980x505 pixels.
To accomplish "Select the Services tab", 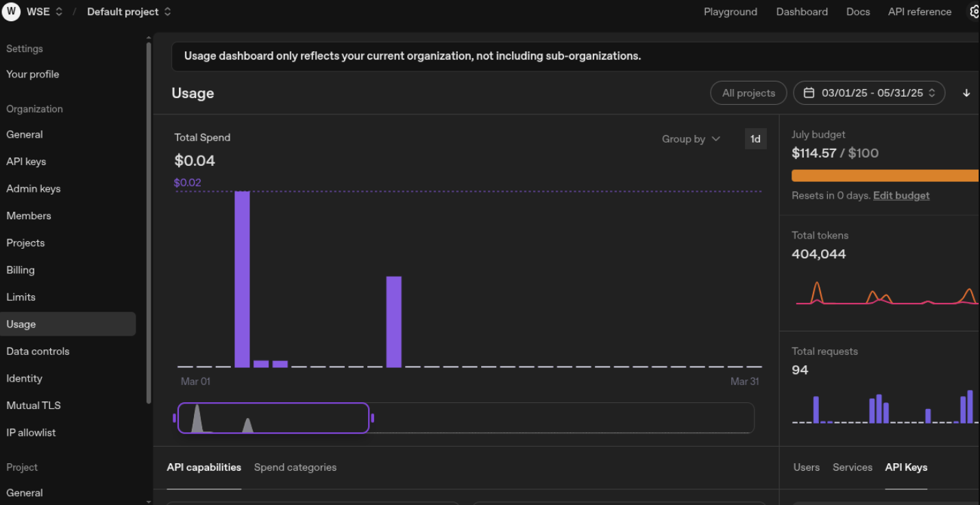I will click(852, 467).
